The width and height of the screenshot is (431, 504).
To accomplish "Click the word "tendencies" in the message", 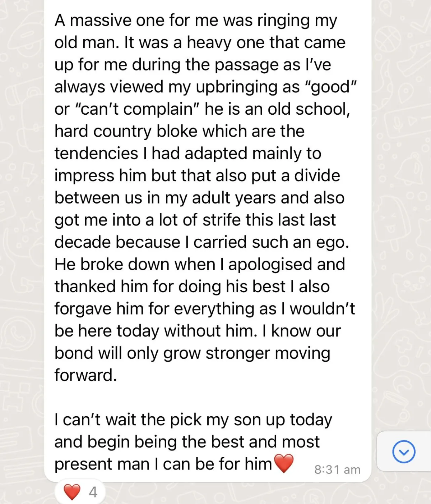I will click(96, 154).
